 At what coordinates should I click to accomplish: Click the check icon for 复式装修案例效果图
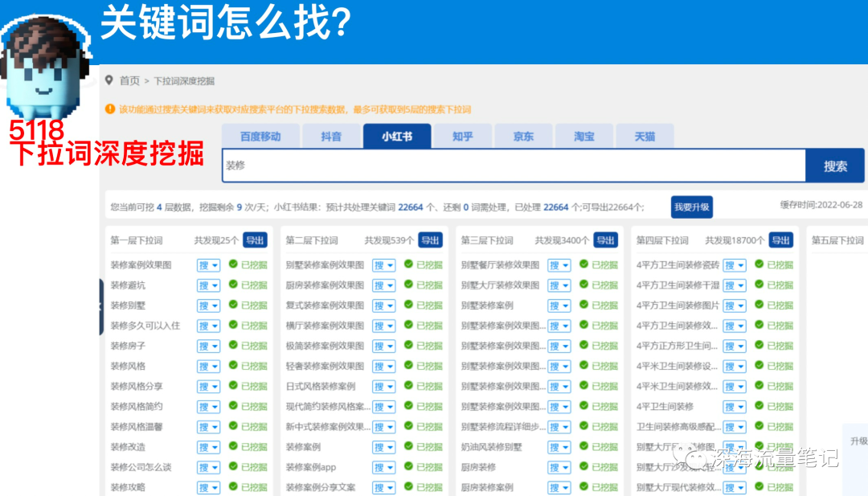pos(408,305)
